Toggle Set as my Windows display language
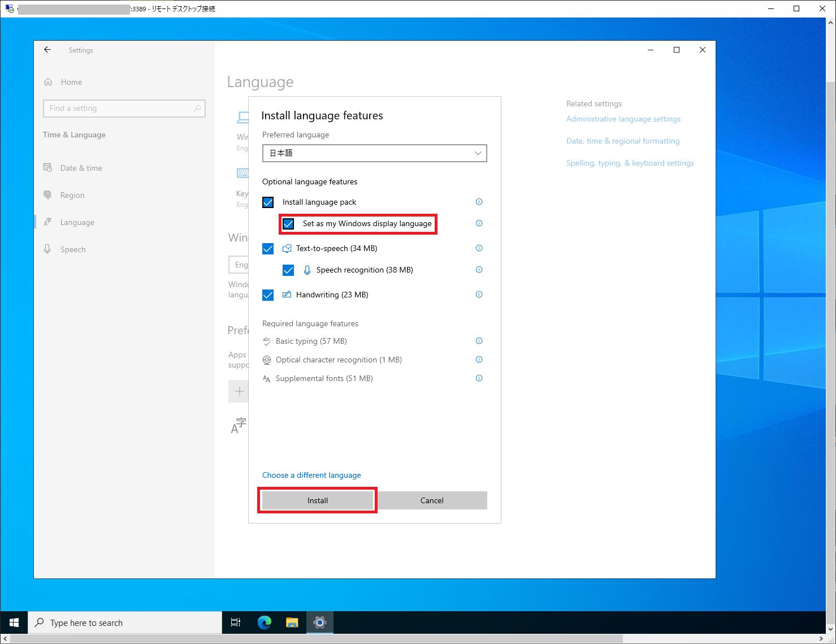Viewport: 836px width, 644px height. (x=288, y=224)
